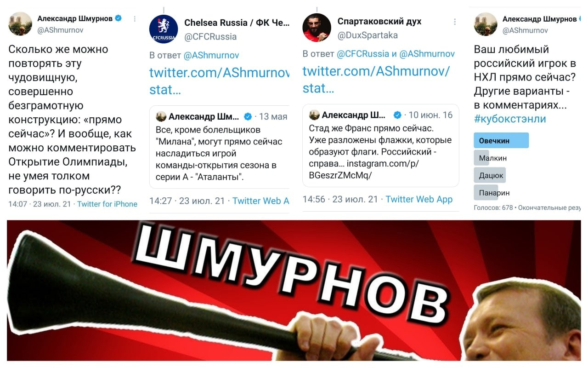The width and height of the screenshot is (588, 368).
Task: Click the verified badge beside Александр Шмурнов's name
Action: click(x=118, y=18)
